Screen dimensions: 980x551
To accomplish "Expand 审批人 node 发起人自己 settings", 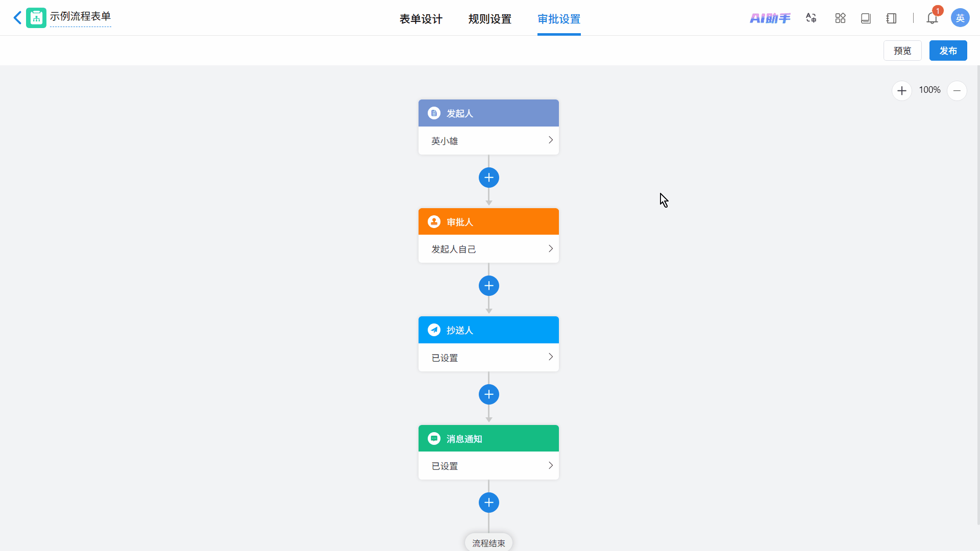I will 488,249.
